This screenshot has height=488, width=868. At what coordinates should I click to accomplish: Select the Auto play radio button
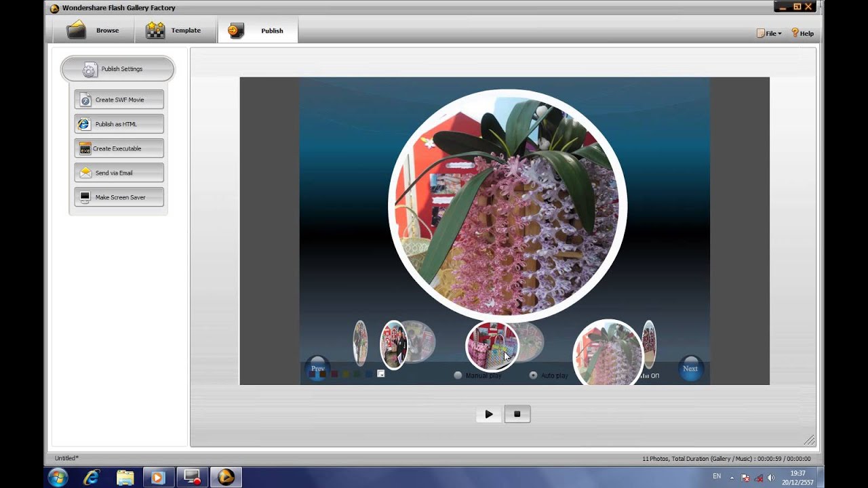click(x=533, y=375)
